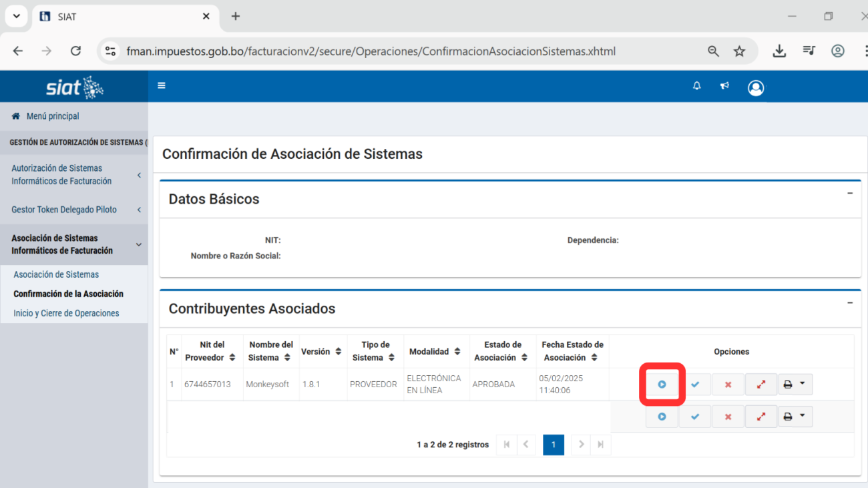Bookmark this page with star icon
This screenshot has width=868, height=488.
point(739,51)
